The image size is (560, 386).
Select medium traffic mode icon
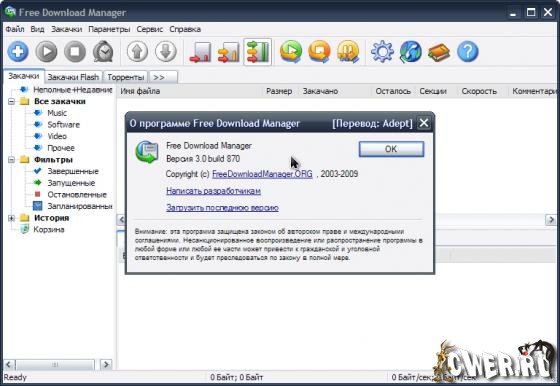(229, 52)
